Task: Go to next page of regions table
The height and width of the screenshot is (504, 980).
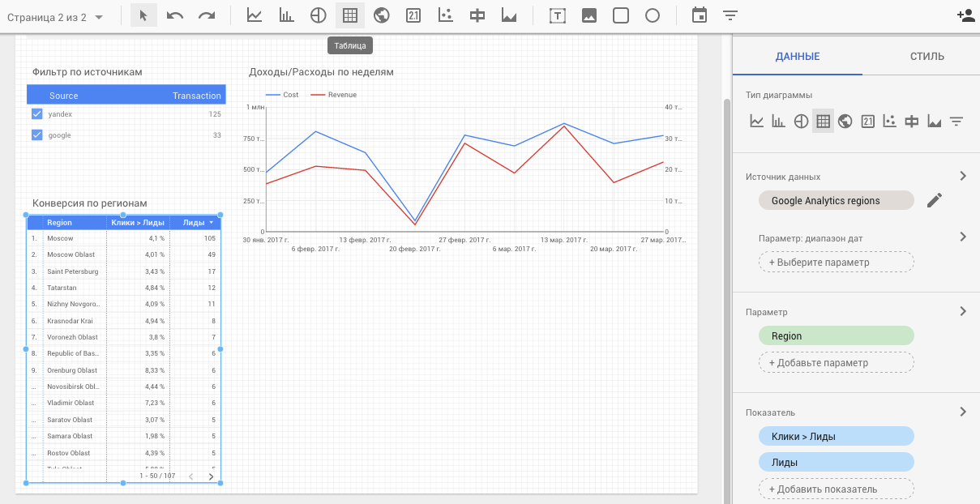Action: tap(212, 476)
